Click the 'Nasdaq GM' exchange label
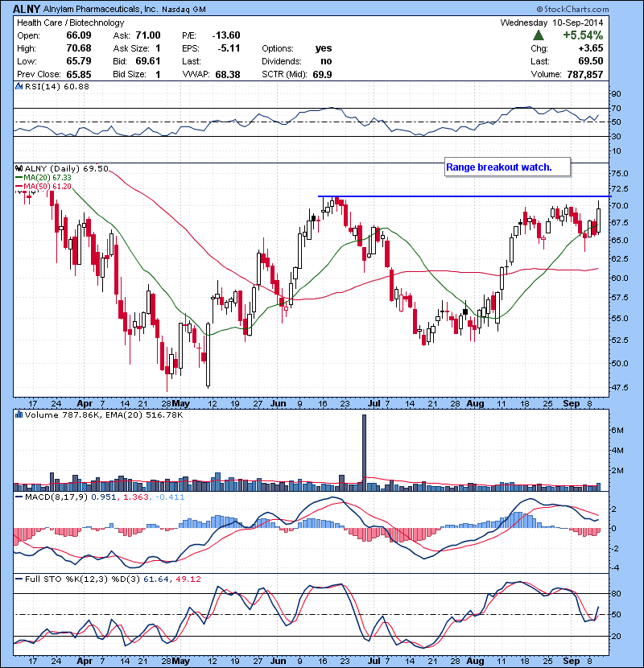The image size is (644, 668). (x=184, y=10)
